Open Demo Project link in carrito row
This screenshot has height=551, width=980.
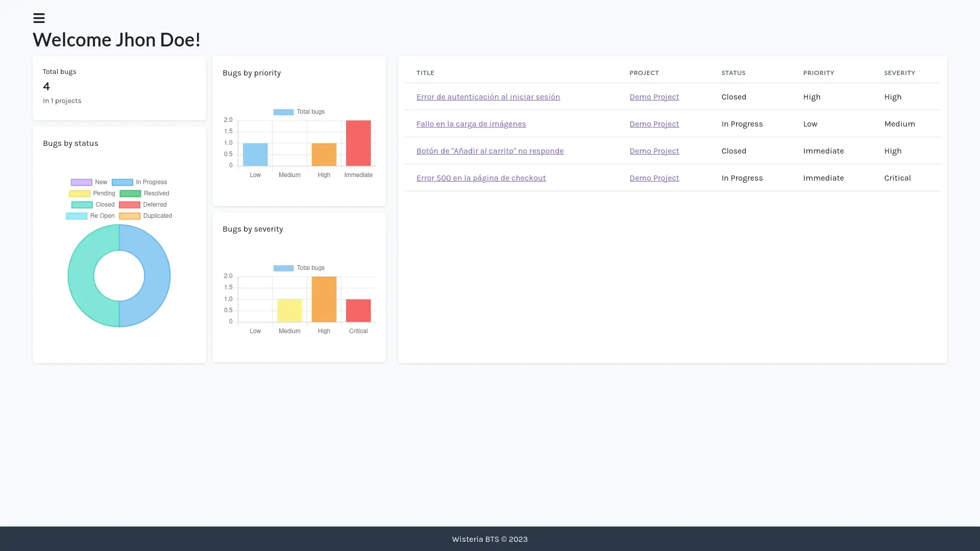click(x=654, y=151)
